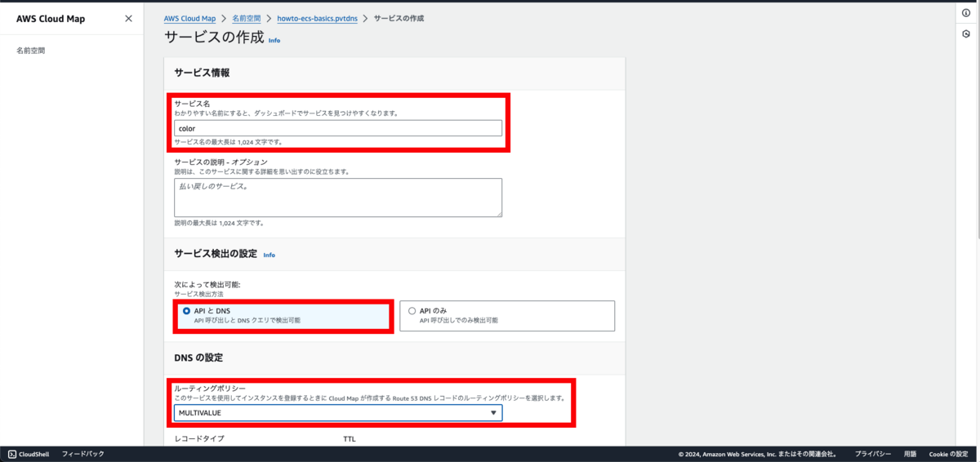
Task: Open the MULTIVALUE routing policy dropdown
Action: click(338, 413)
